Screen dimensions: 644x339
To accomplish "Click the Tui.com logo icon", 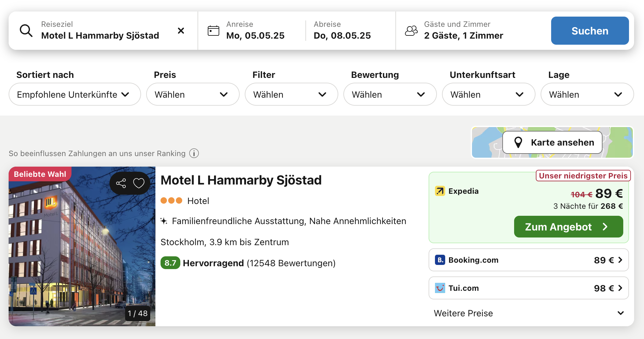I will click(440, 288).
